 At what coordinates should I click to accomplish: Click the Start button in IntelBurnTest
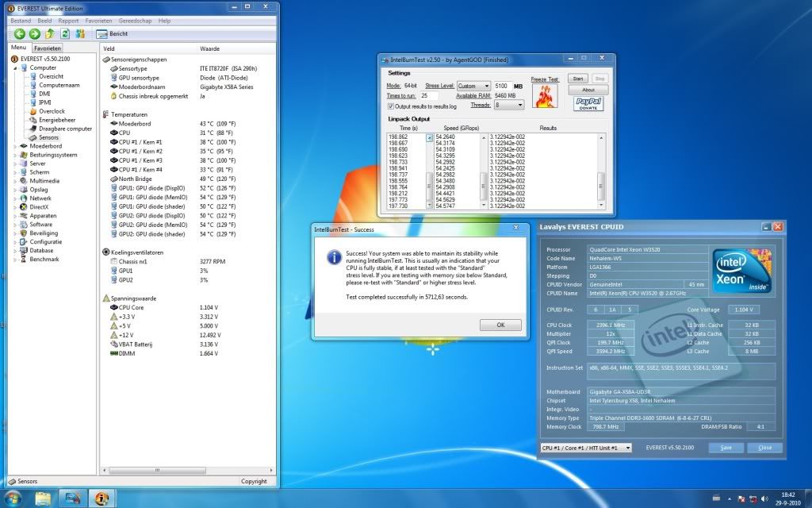[578, 79]
